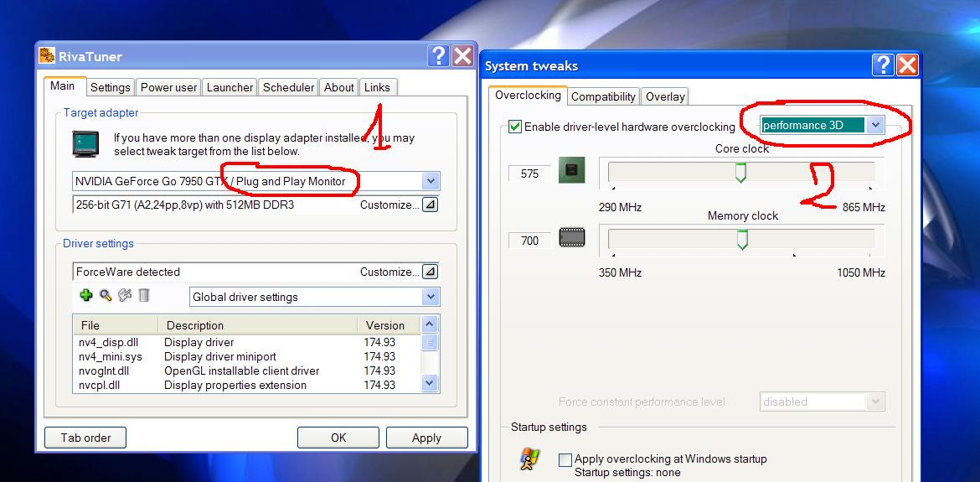
Task: Open the About tab
Action: [x=338, y=87]
